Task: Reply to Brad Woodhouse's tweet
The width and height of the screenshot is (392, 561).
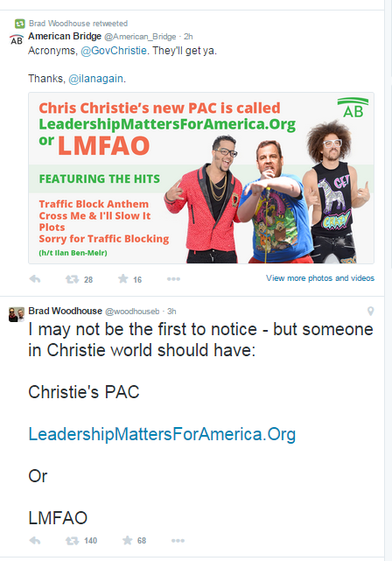Action: pyautogui.click(x=35, y=540)
